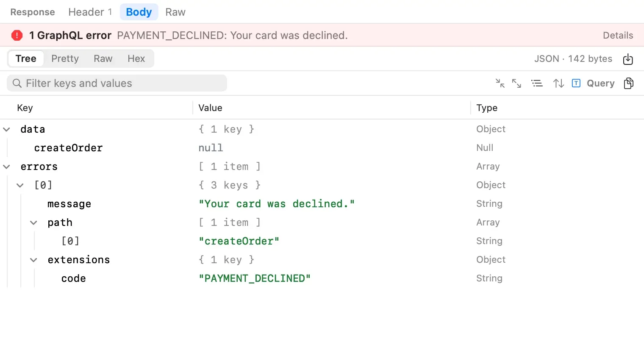Screen dimensions: 644x356
Task: Collapse the path array node
Action: pos(33,222)
